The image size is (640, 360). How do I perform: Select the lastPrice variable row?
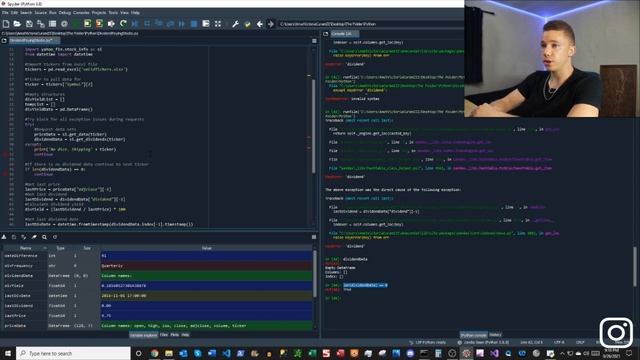click(158, 316)
